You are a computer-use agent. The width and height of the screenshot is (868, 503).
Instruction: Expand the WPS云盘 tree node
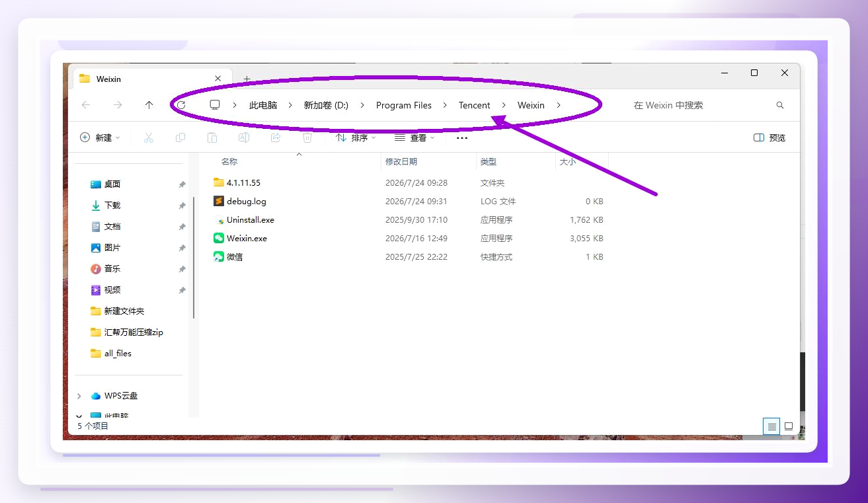(79, 396)
